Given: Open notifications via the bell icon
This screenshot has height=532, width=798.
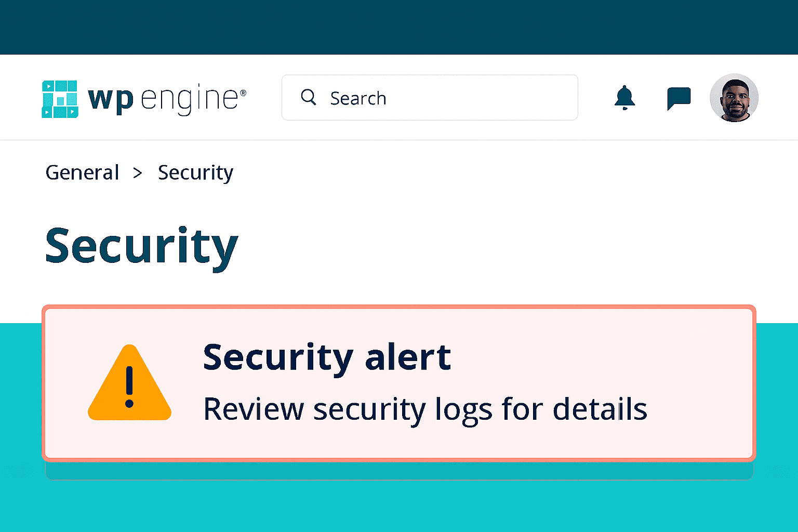Looking at the screenshot, I should tap(624, 97).
